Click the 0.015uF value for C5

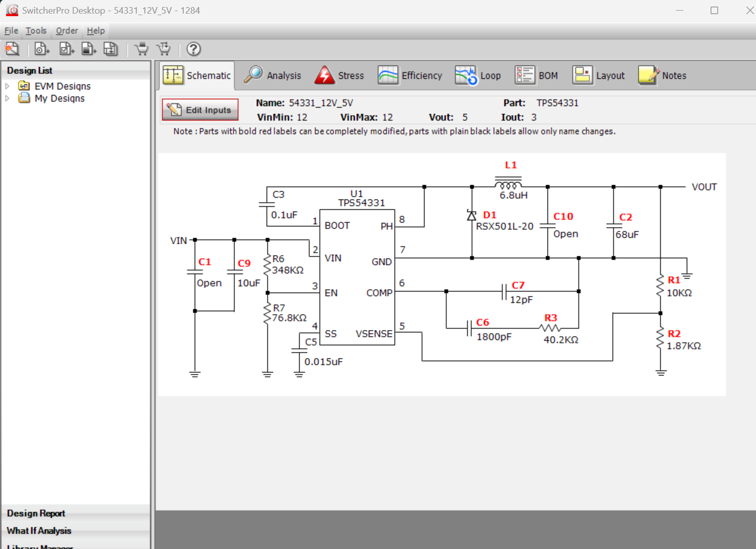point(323,362)
